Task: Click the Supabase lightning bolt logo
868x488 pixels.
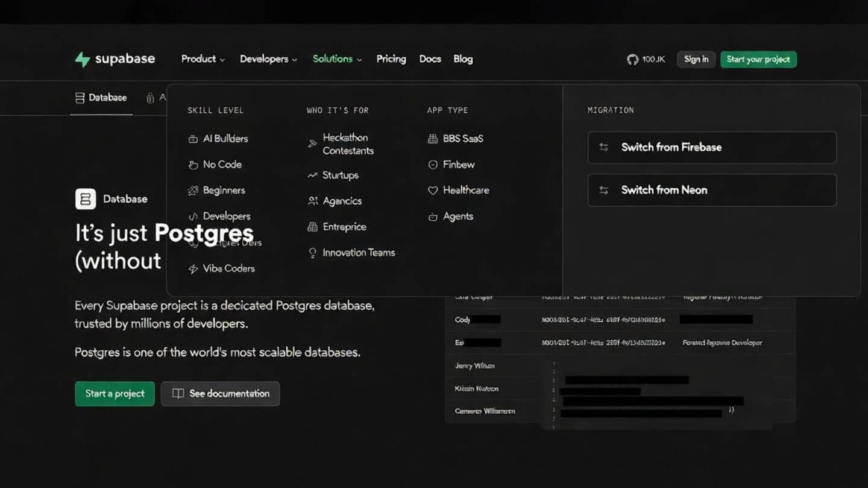Action: pos(82,59)
